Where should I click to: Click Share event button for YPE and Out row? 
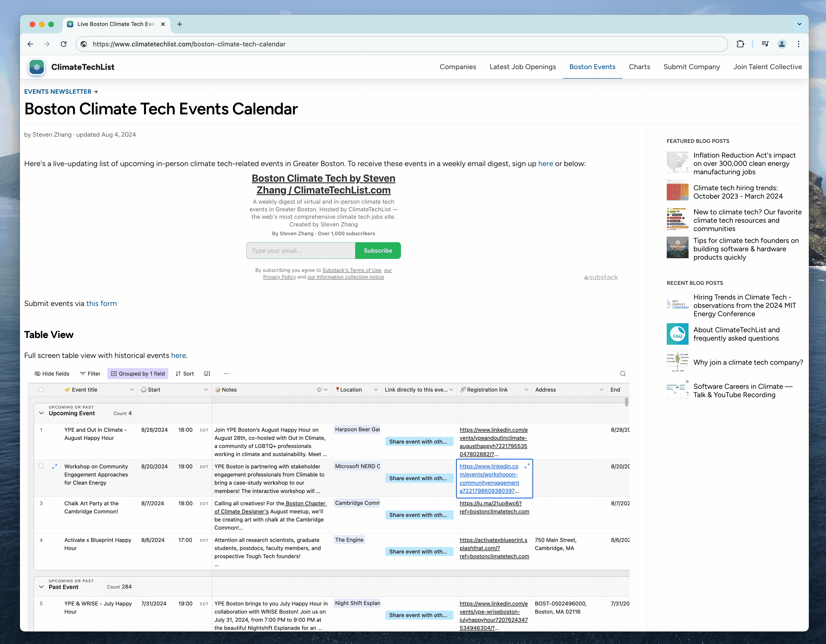click(419, 442)
